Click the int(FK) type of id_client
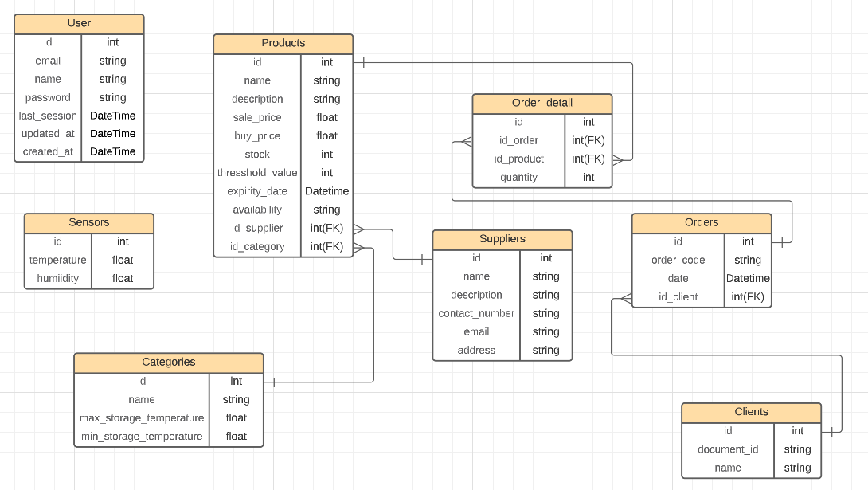Screen dimensions: 868x490 tap(747, 296)
